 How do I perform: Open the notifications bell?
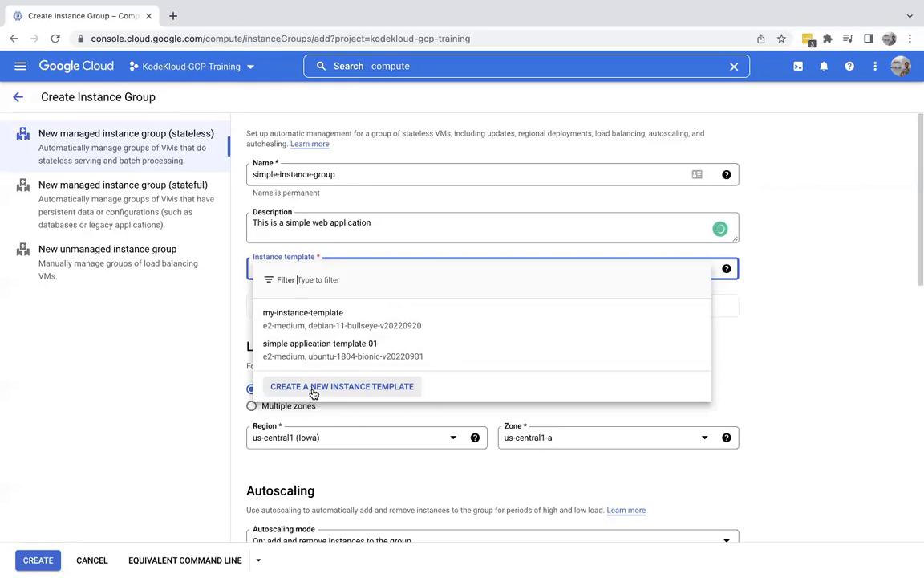click(824, 67)
